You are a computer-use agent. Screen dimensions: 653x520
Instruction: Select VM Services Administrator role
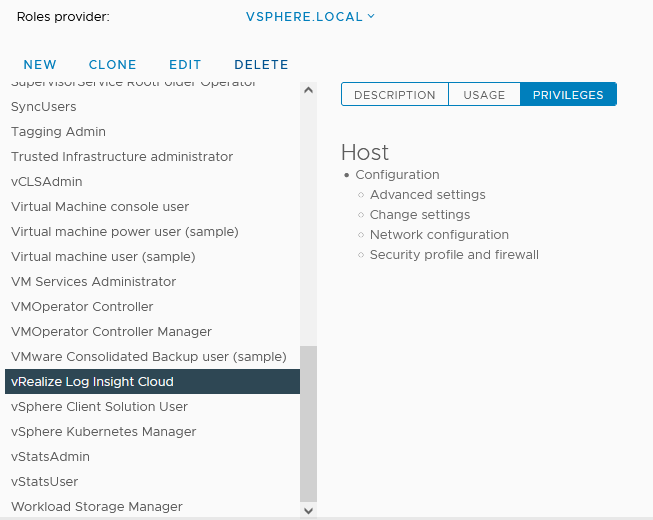pos(152,281)
